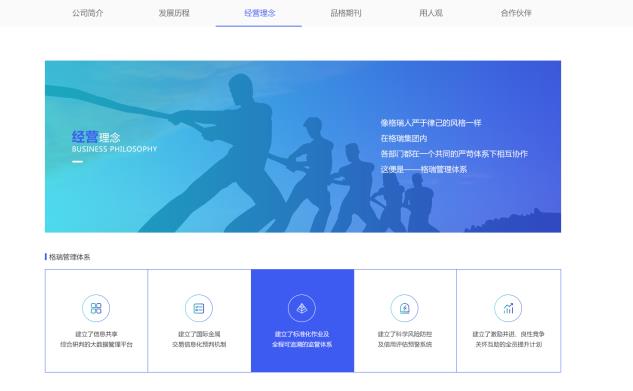The image size is (633, 391).
Task: Switch to the 发展历程 tab
Action: (174, 13)
